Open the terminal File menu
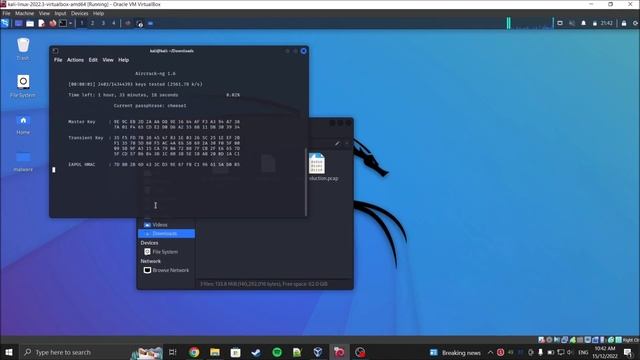 pyautogui.click(x=58, y=60)
